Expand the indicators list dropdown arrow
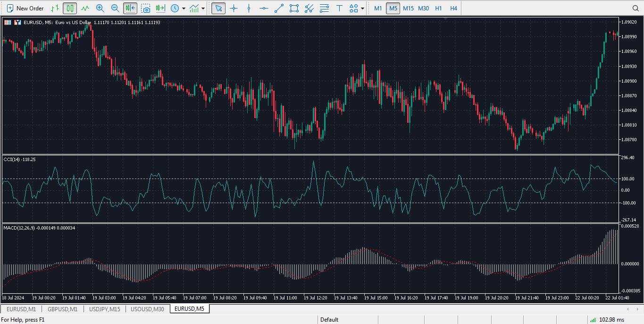 coord(203,8)
